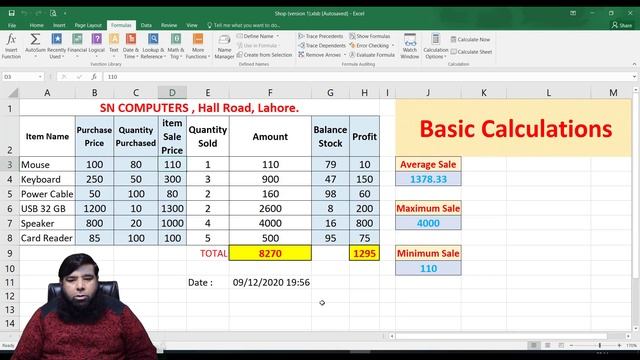Select the profit total cell 1295
The height and width of the screenshot is (360, 640).
(364, 253)
